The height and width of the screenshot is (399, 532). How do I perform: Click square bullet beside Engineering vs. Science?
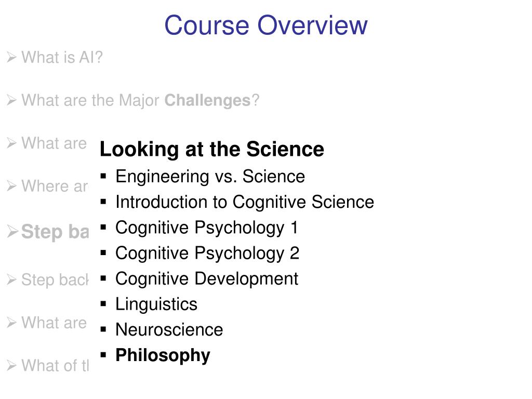click(x=103, y=177)
